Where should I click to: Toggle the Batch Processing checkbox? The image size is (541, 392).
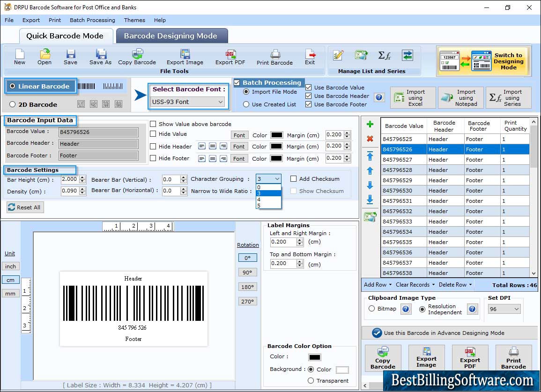(237, 82)
